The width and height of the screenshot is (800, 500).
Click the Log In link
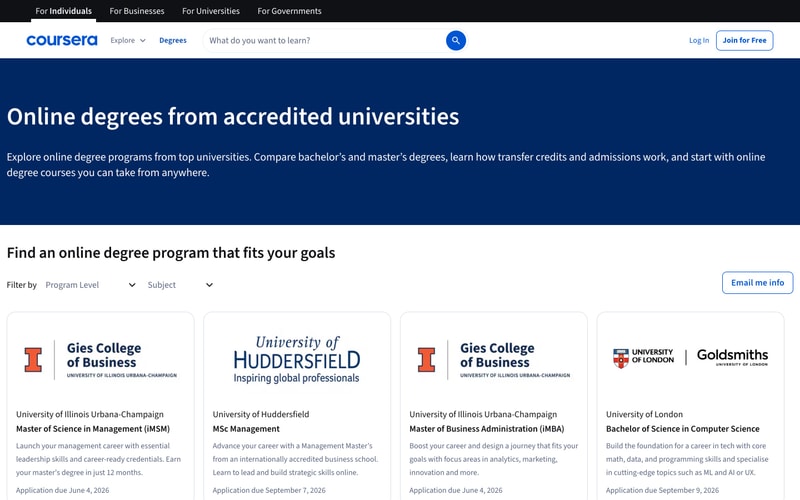click(x=699, y=40)
